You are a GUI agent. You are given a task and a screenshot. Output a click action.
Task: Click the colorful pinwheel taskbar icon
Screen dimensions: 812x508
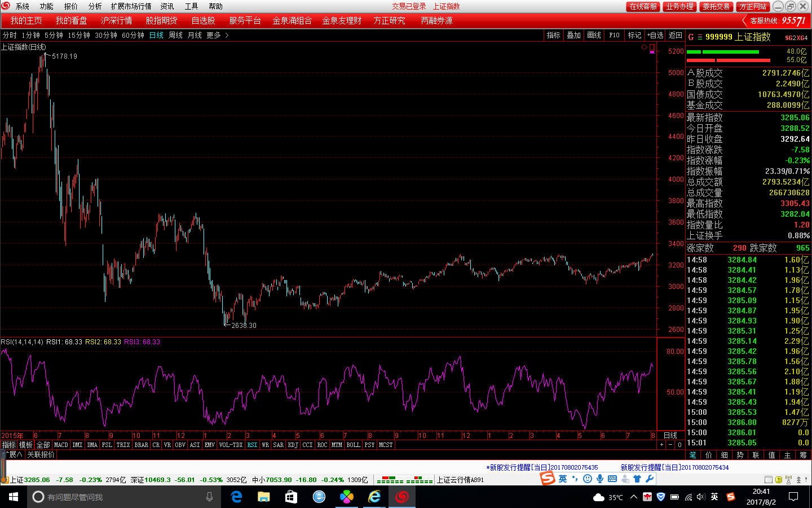point(346,497)
